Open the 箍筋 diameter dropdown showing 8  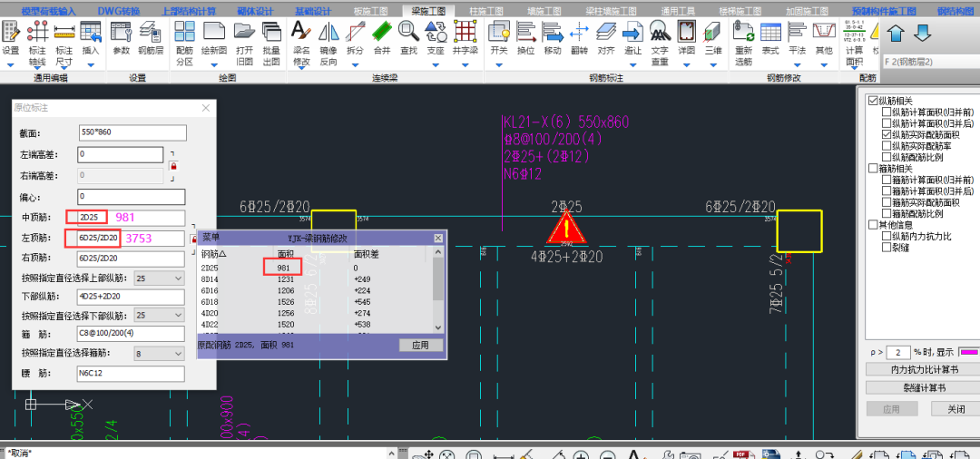tap(160, 354)
